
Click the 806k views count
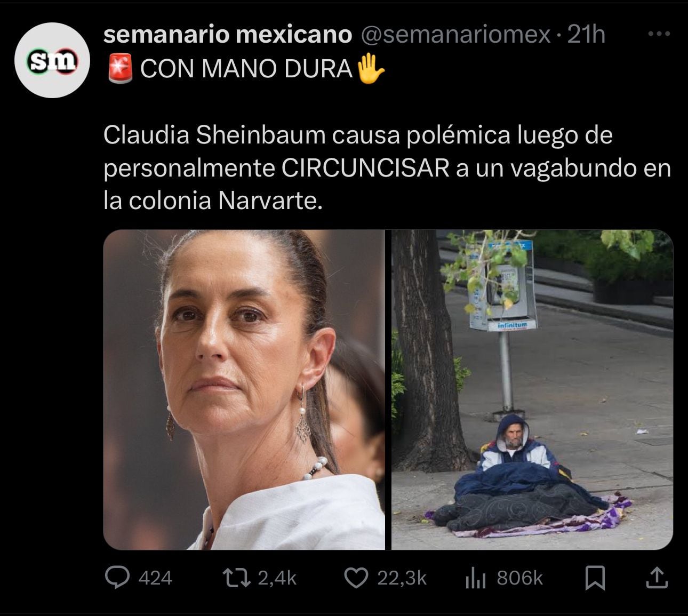pyautogui.click(x=519, y=578)
